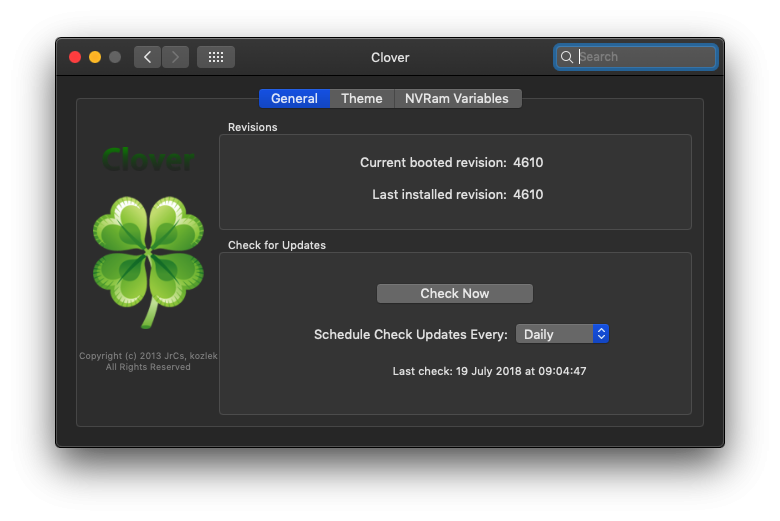The height and width of the screenshot is (521, 780).
Task: Click the Schedule Check Updates Every label
Action: (411, 334)
